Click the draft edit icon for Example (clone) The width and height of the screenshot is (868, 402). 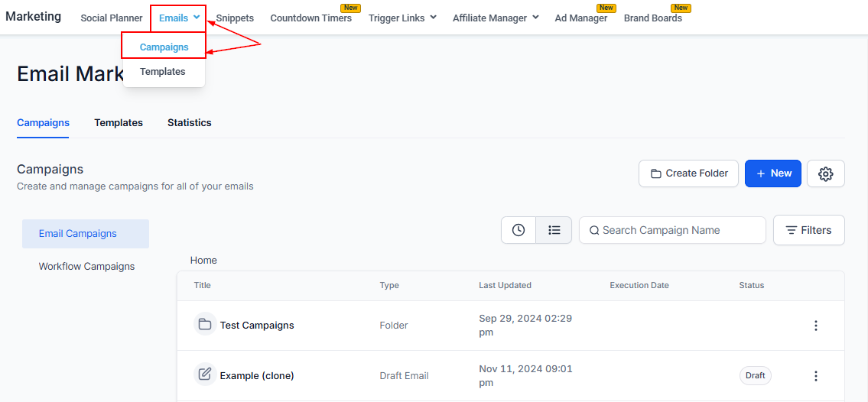[x=205, y=374]
